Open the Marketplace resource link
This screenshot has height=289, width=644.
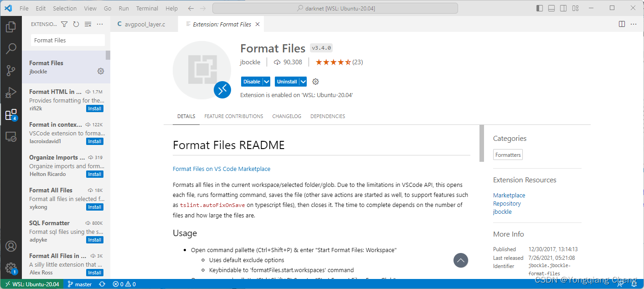click(509, 195)
